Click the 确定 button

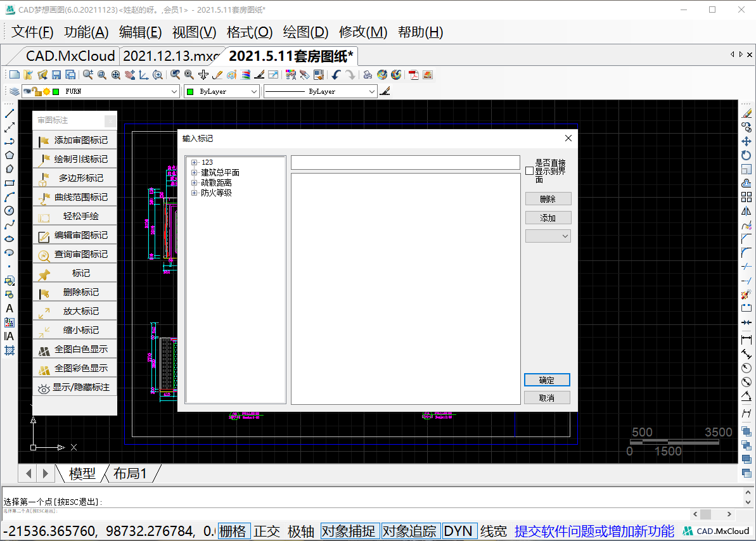(x=548, y=380)
